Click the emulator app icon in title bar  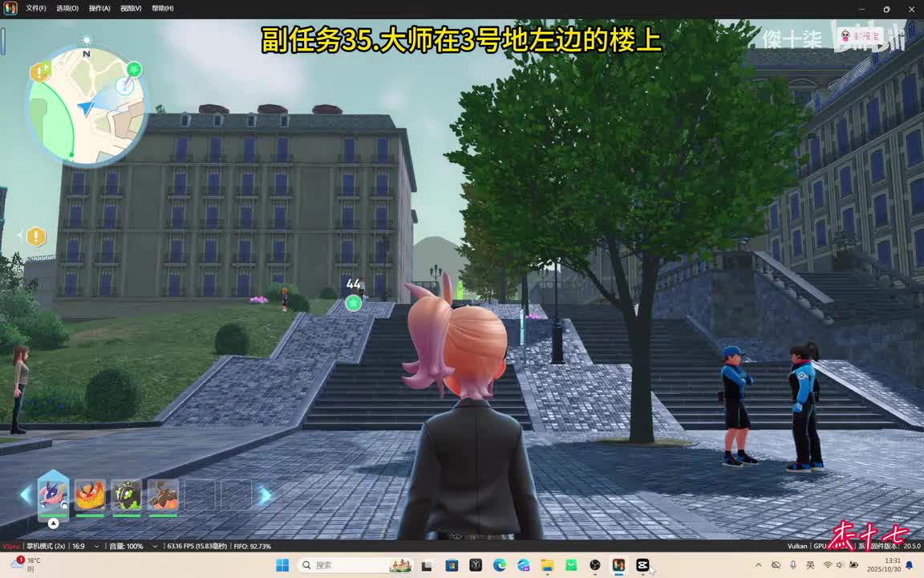click(10, 8)
